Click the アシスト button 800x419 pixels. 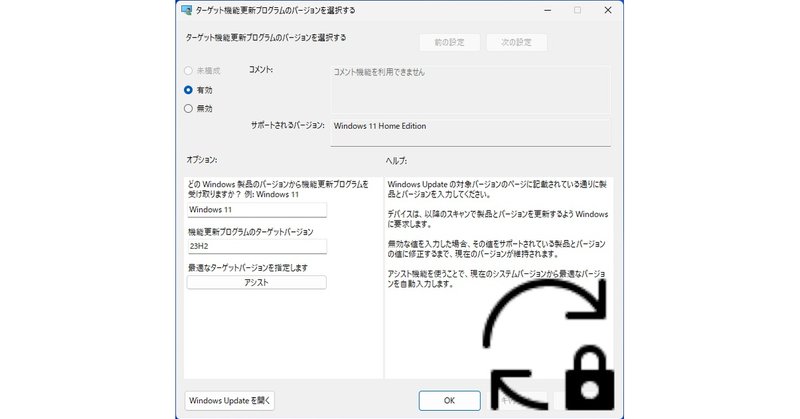tap(256, 282)
